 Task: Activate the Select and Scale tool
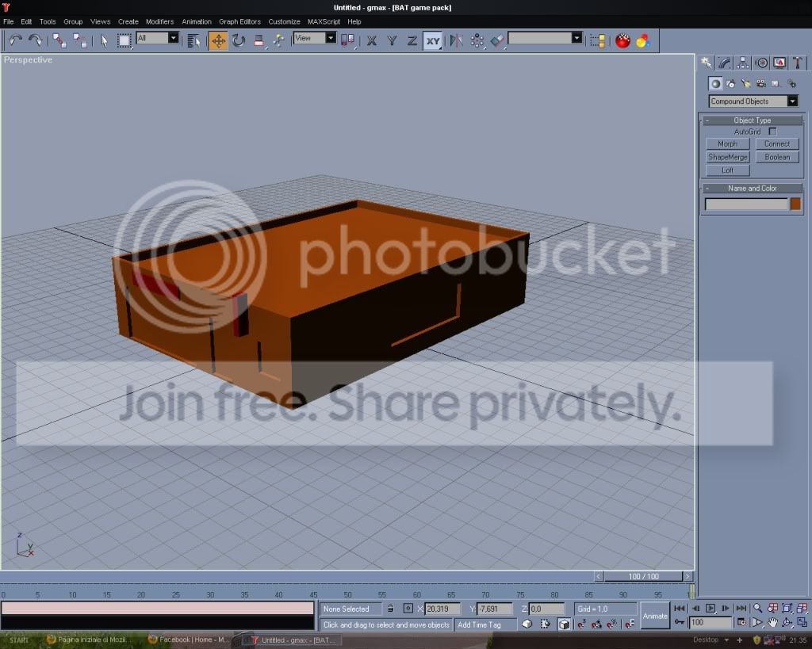pos(259,40)
